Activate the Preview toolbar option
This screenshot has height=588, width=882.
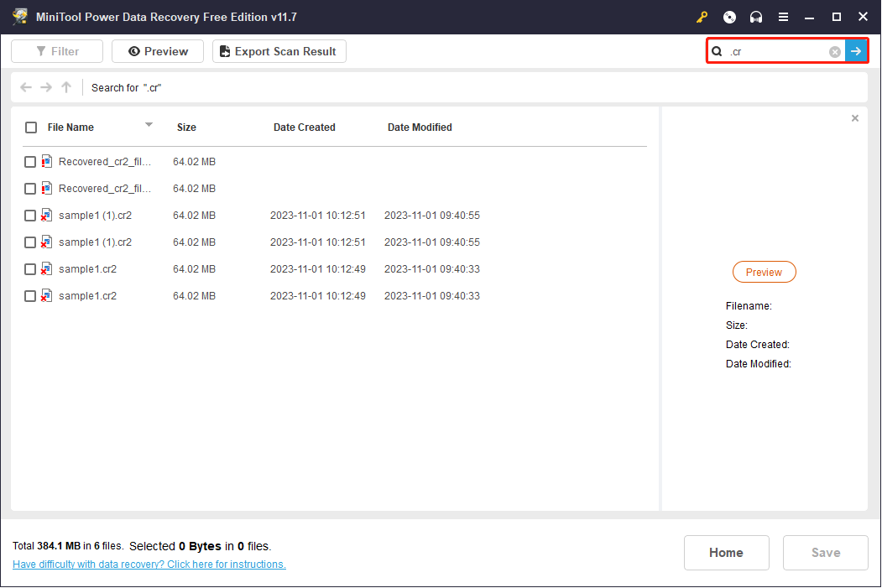(157, 51)
